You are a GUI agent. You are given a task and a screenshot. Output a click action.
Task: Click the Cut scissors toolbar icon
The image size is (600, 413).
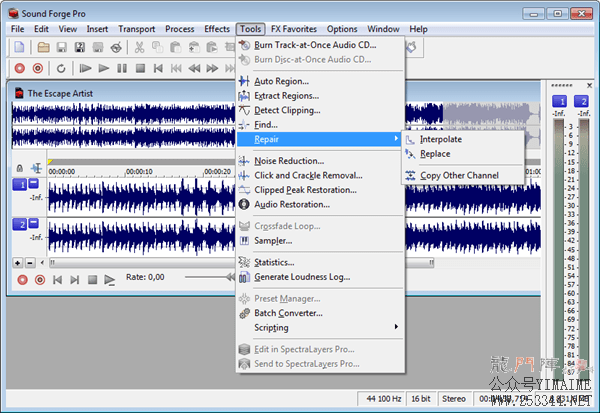[139, 47]
